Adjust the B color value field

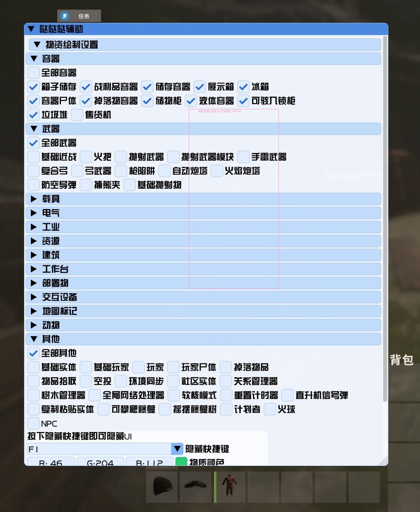click(x=149, y=462)
